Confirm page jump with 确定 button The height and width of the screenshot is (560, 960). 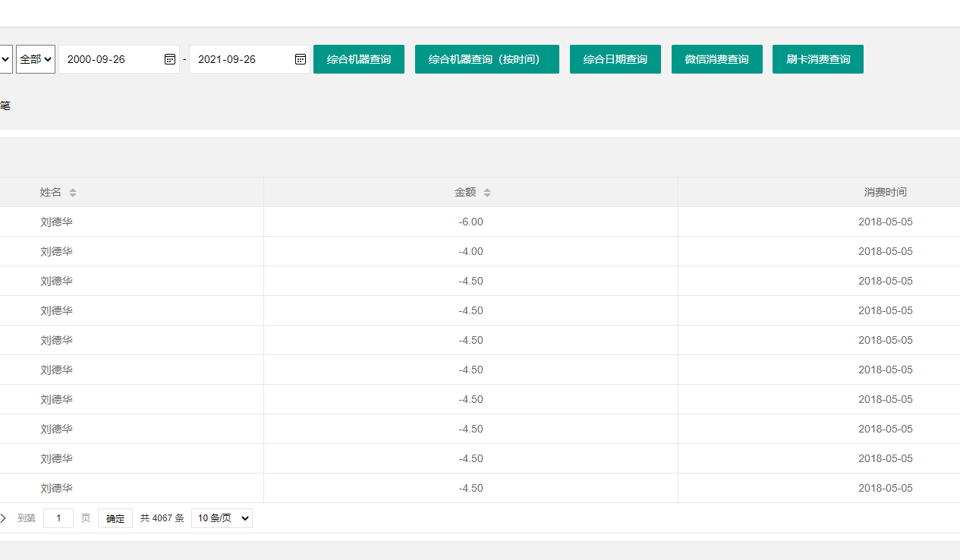click(x=115, y=518)
